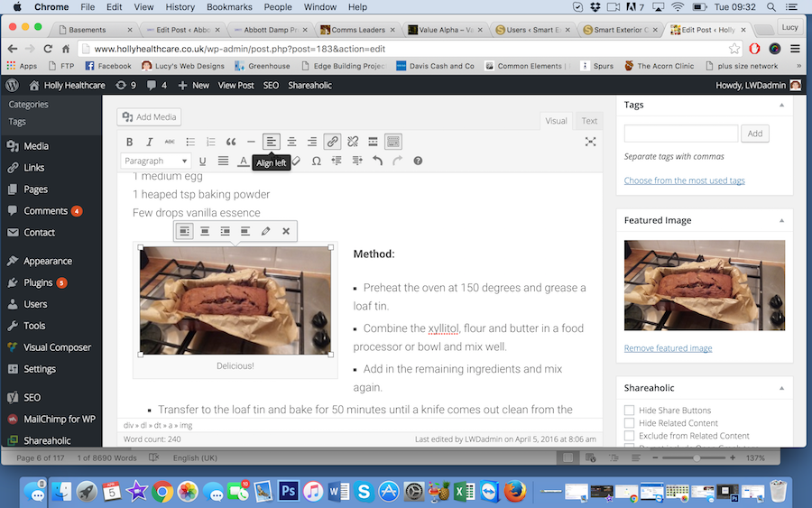The height and width of the screenshot is (508, 812).
Task: Collapse the Featured Image panel
Action: point(781,220)
